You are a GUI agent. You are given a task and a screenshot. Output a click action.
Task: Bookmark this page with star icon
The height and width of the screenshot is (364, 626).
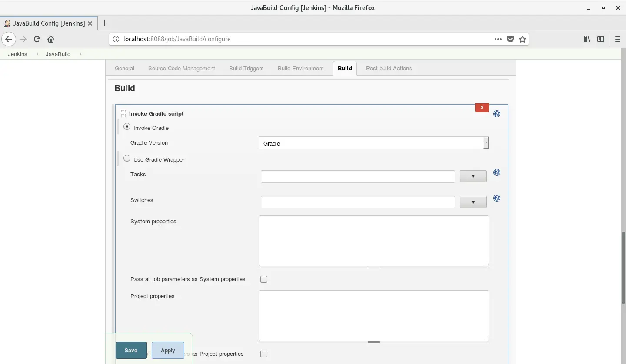point(523,39)
